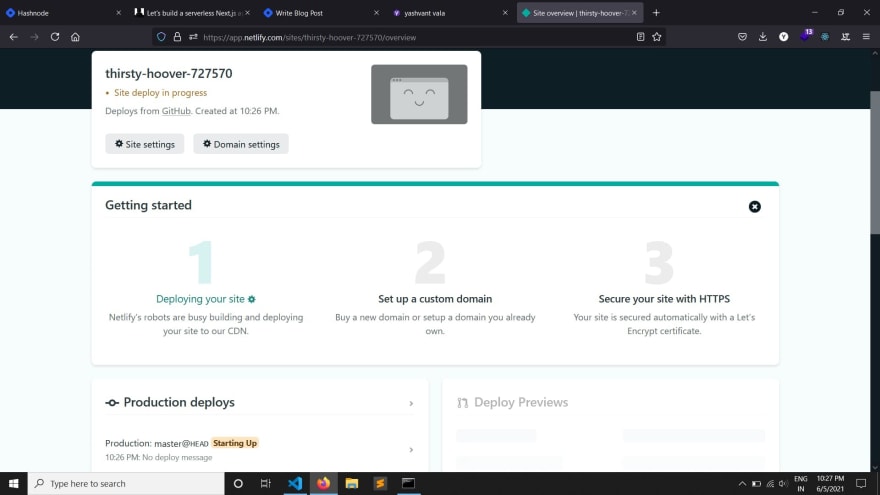Click the Deploying your site link
The height and width of the screenshot is (495, 880).
click(205, 299)
